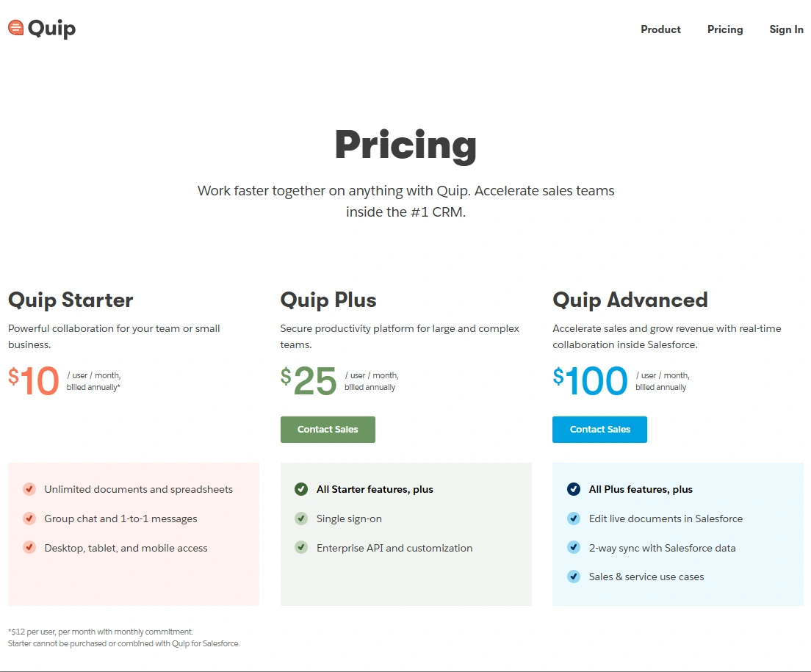
Task: Click dark green checkmark beside All Starter features
Action: [x=301, y=489]
